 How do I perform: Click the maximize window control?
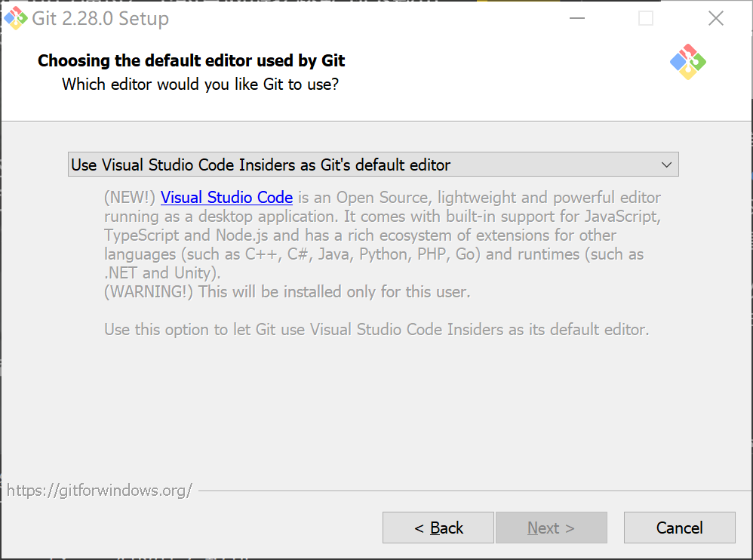click(646, 17)
